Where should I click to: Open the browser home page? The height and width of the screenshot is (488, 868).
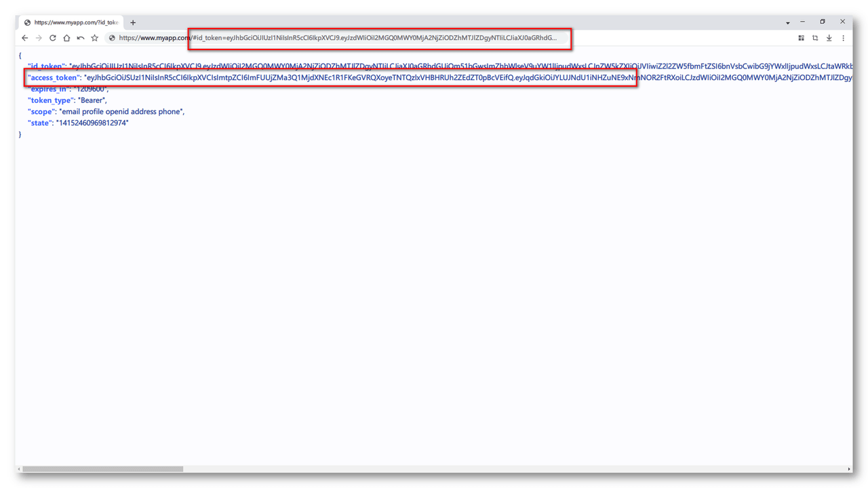tap(66, 38)
